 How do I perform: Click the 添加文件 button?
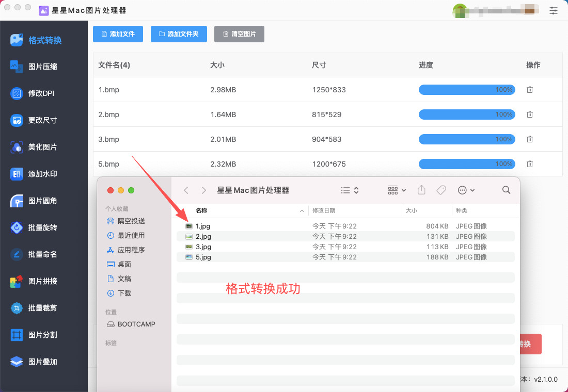pyautogui.click(x=118, y=34)
